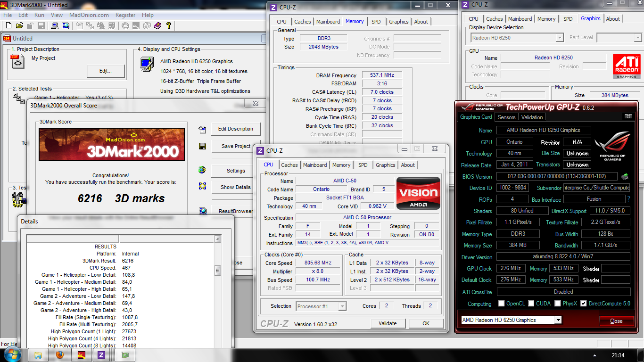The image size is (644, 362).
Task: Open the File menu in 3DMark2000
Action: pos(8,15)
